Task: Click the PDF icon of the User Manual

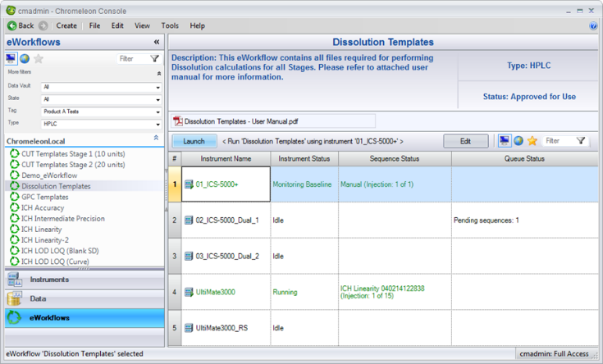Action: (x=177, y=121)
